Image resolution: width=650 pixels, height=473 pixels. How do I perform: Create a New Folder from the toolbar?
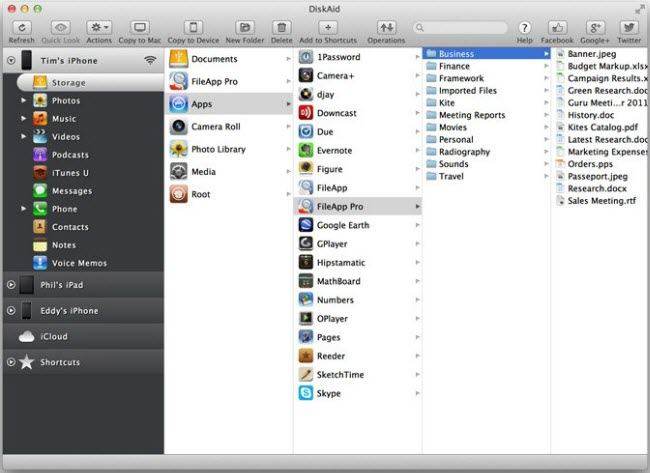245,28
